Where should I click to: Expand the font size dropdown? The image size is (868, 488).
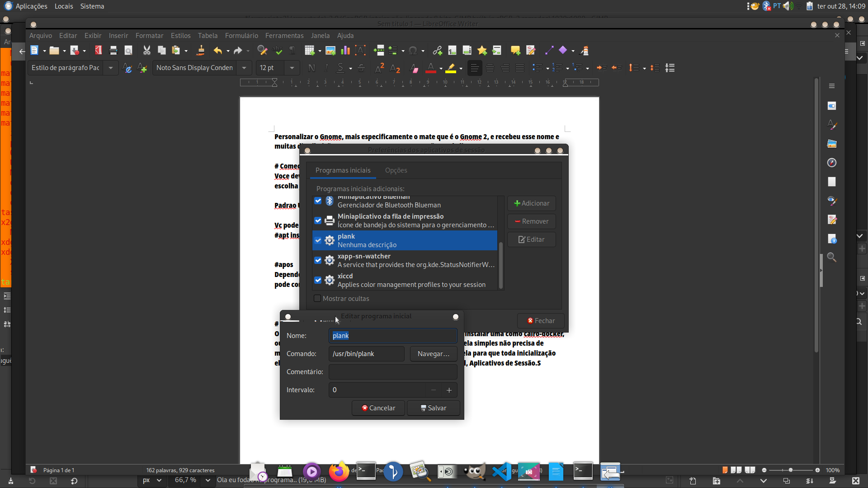292,68
